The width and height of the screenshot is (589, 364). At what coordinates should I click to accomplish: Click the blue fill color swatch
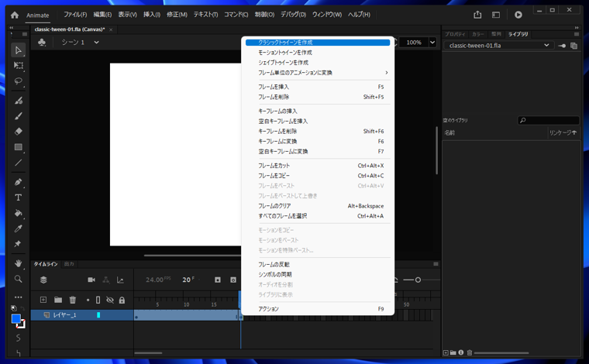click(x=15, y=319)
